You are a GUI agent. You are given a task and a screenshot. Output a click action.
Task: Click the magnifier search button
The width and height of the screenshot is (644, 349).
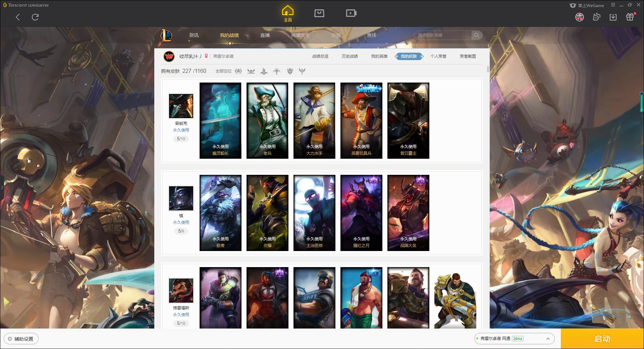point(477,35)
